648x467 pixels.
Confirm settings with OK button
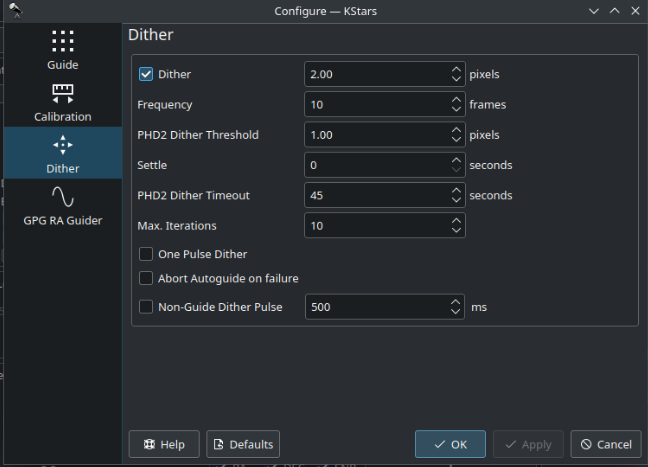coord(450,444)
